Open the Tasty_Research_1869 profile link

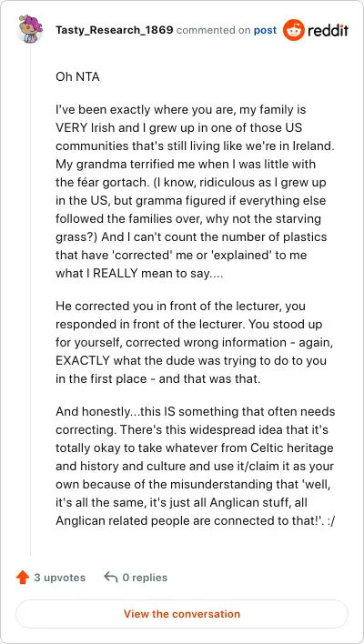115,30
